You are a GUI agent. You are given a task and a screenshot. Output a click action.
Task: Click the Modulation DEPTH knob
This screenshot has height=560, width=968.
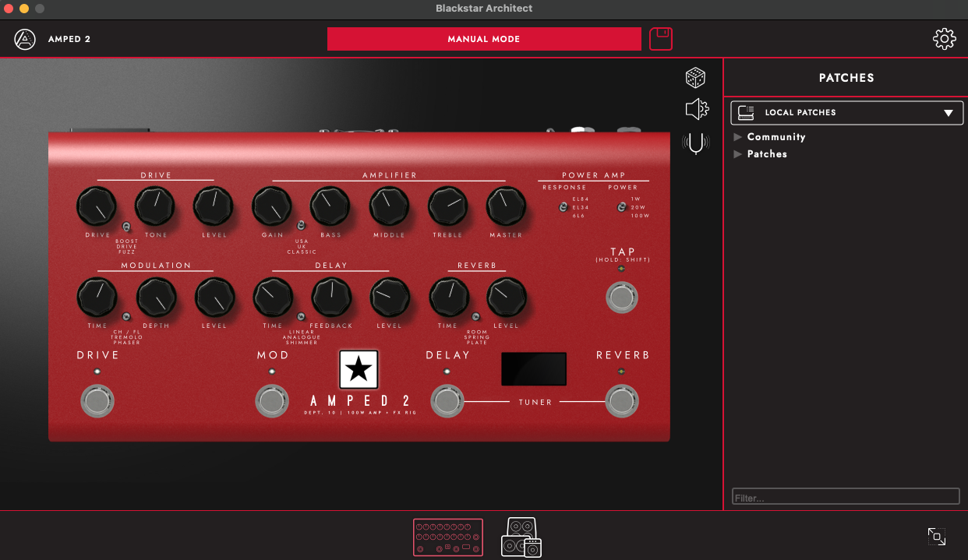coord(157,298)
